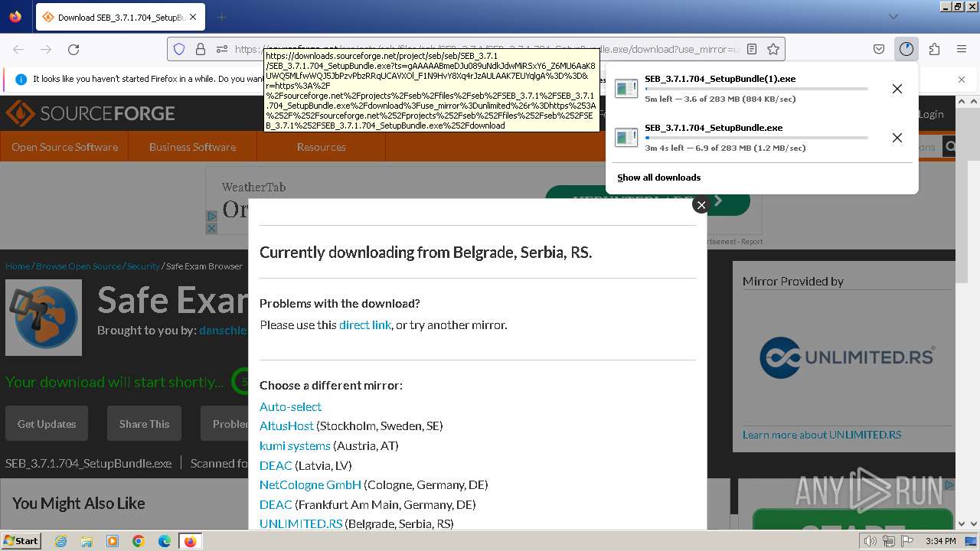Image resolution: width=980 pixels, height=551 pixels.
Task: Click the volume speaker tray icon
Action: pyautogui.click(x=871, y=541)
